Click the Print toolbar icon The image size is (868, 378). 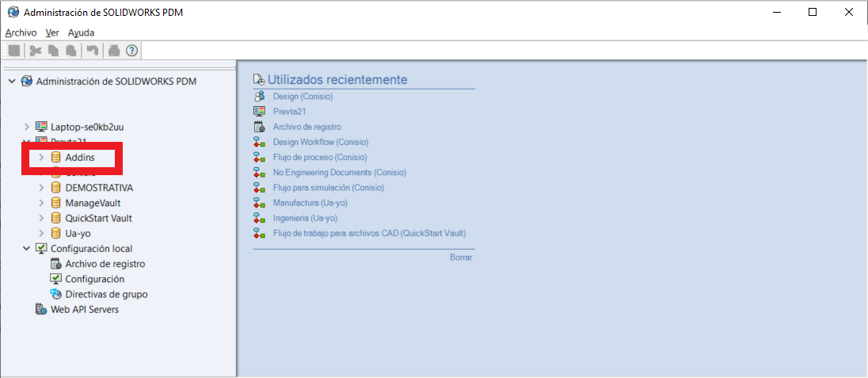click(114, 51)
